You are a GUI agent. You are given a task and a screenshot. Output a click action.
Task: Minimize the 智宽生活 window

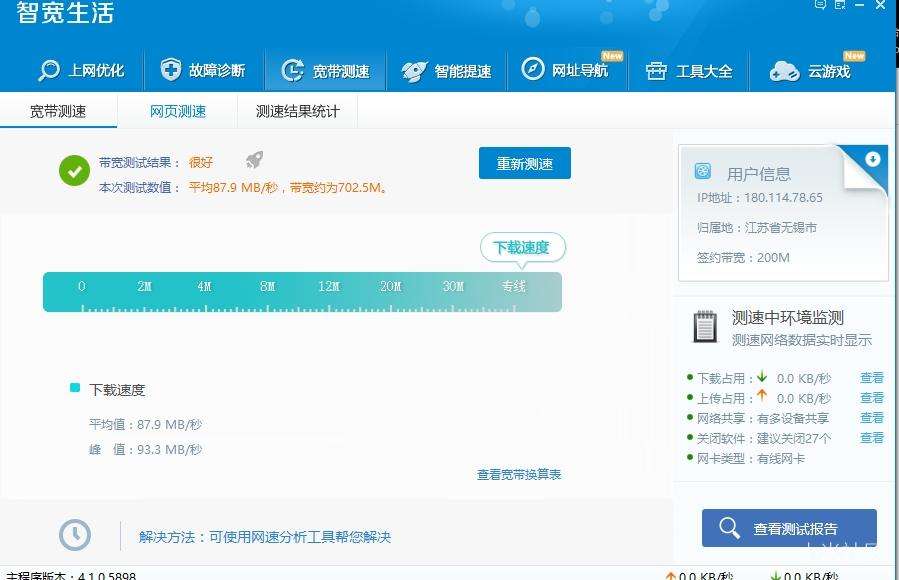click(859, 5)
